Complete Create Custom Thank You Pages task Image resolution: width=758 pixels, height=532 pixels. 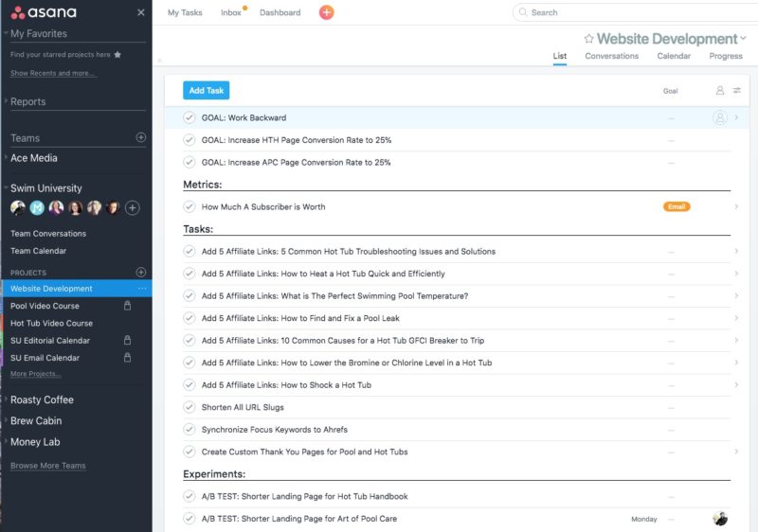coord(189,452)
